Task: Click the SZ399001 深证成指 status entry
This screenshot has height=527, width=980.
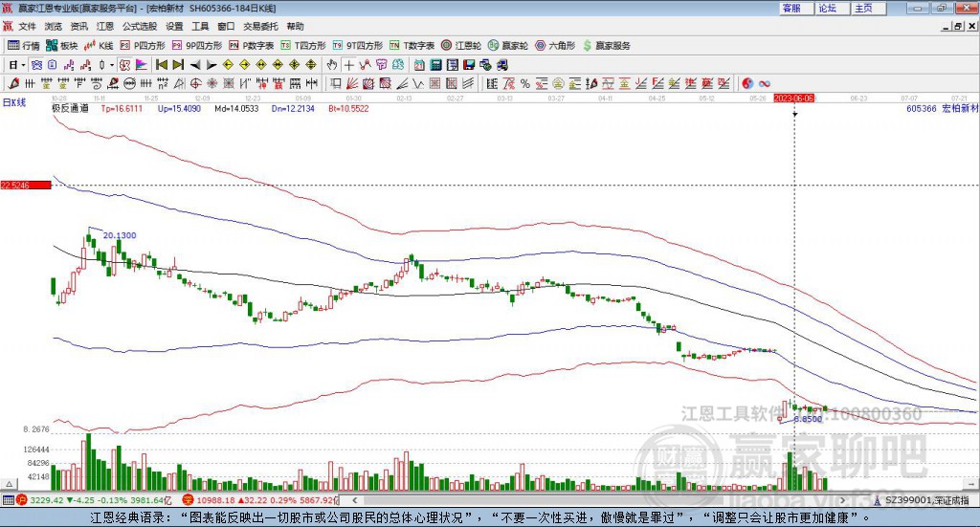Action: click(922, 500)
